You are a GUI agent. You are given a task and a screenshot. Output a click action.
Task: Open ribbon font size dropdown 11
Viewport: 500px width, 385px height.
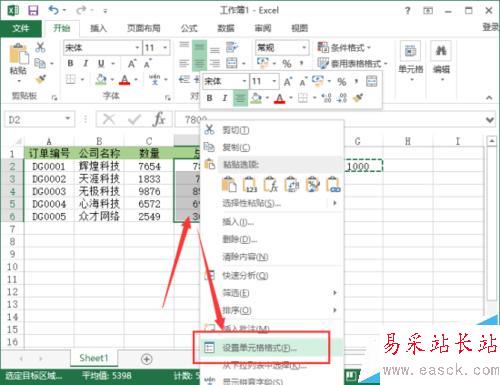coord(165,48)
